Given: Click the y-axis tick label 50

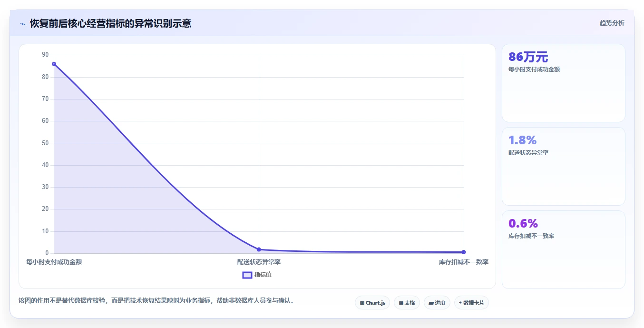Looking at the screenshot, I should tap(45, 143).
